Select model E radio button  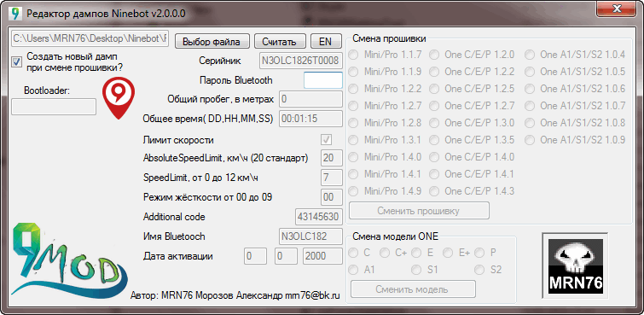point(416,253)
